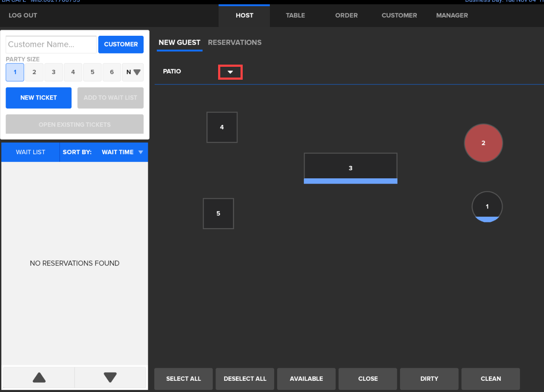Switch to the Reservations tab
The width and height of the screenshot is (544, 392).
(234, 42)
